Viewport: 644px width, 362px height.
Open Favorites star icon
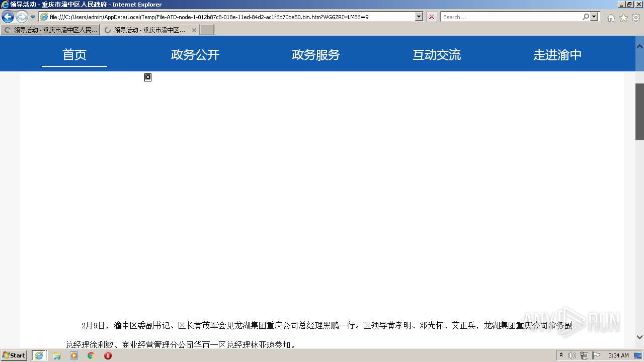[623, 18]
